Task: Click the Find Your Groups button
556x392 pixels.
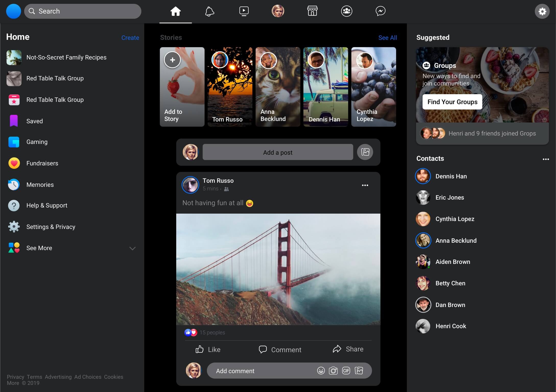Action: click(452, 102)
